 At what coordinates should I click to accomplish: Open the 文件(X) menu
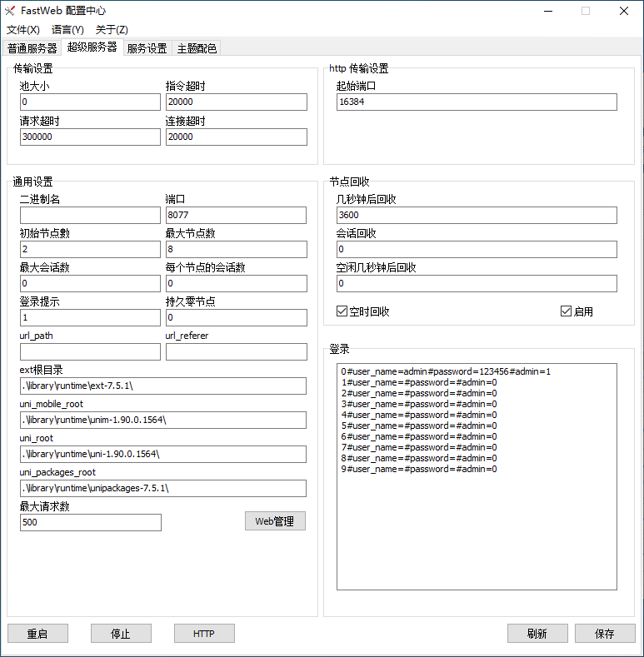(23, 30)
